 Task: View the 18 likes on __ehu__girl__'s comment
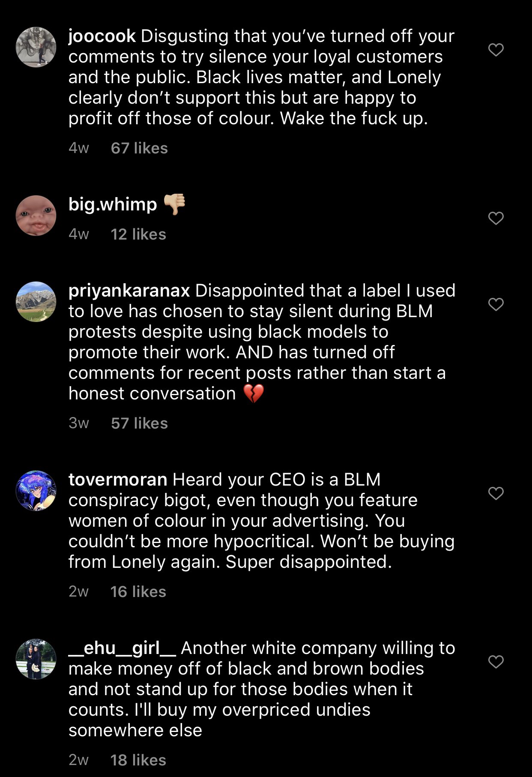138,760
